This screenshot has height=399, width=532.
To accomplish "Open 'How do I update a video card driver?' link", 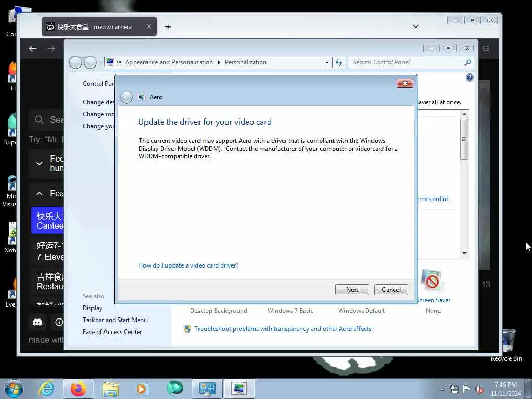I will click(x=188, y=265).
